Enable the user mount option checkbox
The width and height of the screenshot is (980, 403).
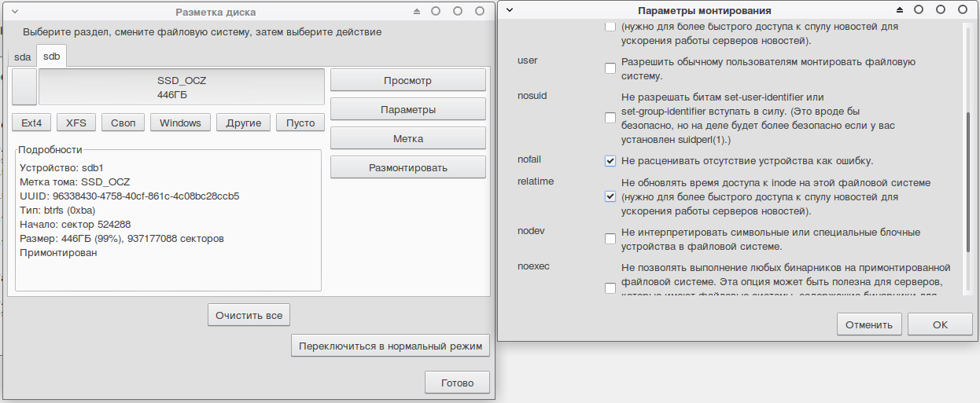click(x=610, y=68)
